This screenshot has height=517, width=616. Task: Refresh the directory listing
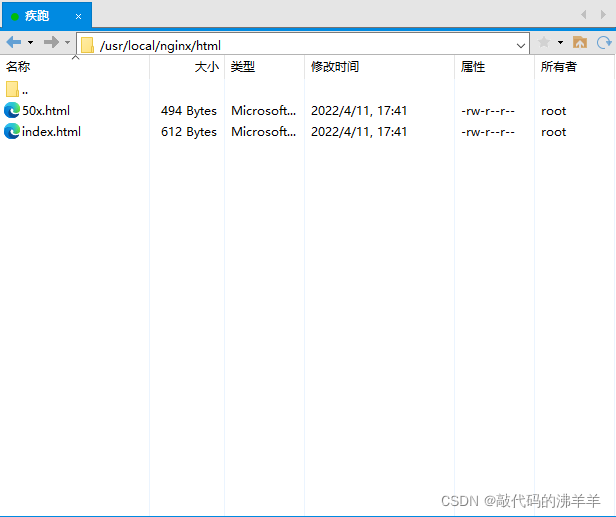coord(604,42)
